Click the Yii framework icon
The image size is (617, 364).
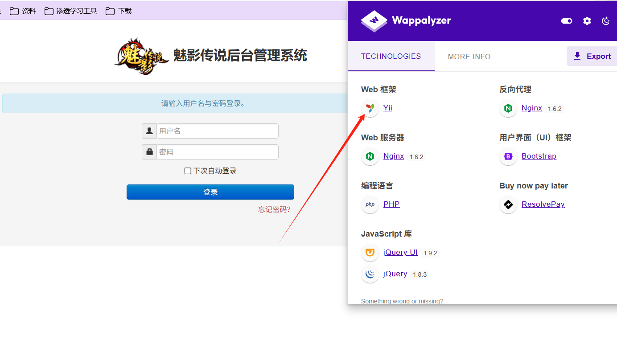(x=370, y=108)
